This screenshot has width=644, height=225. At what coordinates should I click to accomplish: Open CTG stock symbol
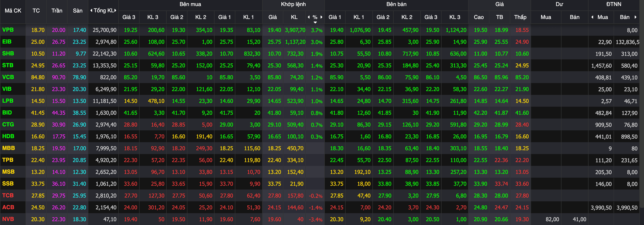pos(8,125)
